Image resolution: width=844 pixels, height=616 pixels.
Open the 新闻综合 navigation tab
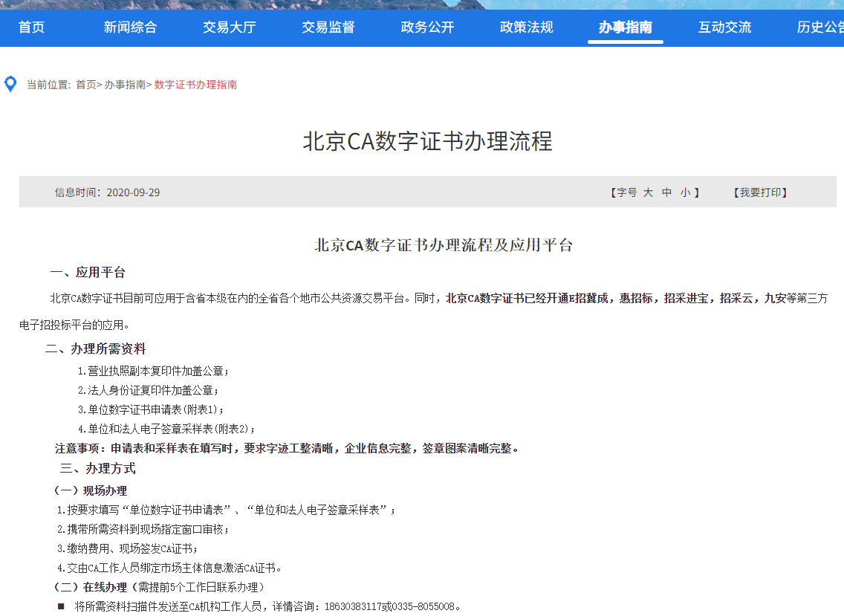point(130,27)
